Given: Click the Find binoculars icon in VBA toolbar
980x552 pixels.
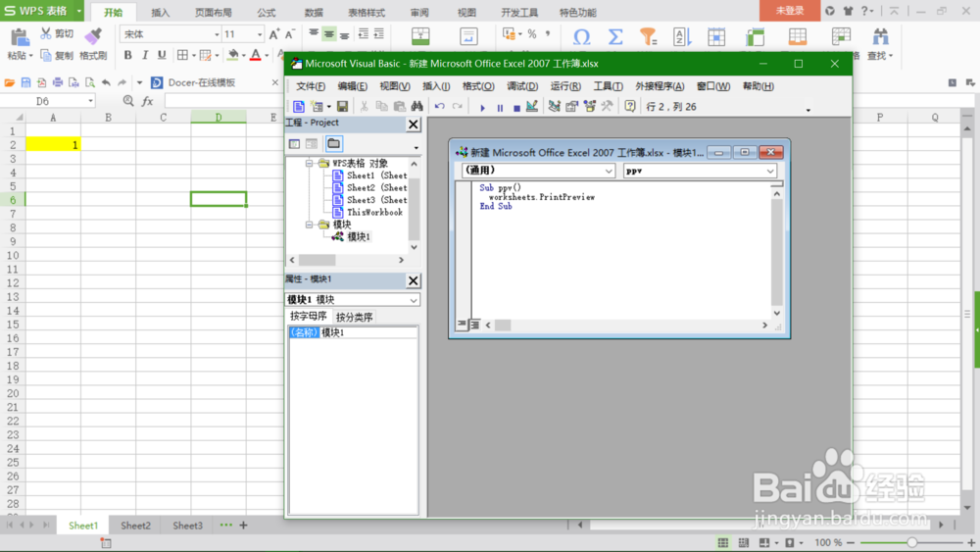Looking at the screenshot, I should pyautogui.click(x=416, y=106).
